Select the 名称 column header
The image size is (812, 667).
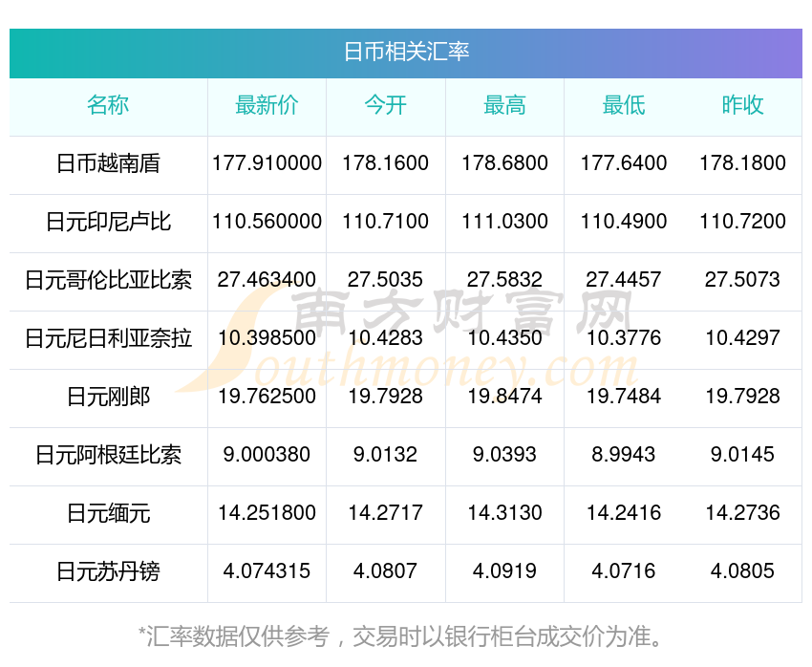108,105
